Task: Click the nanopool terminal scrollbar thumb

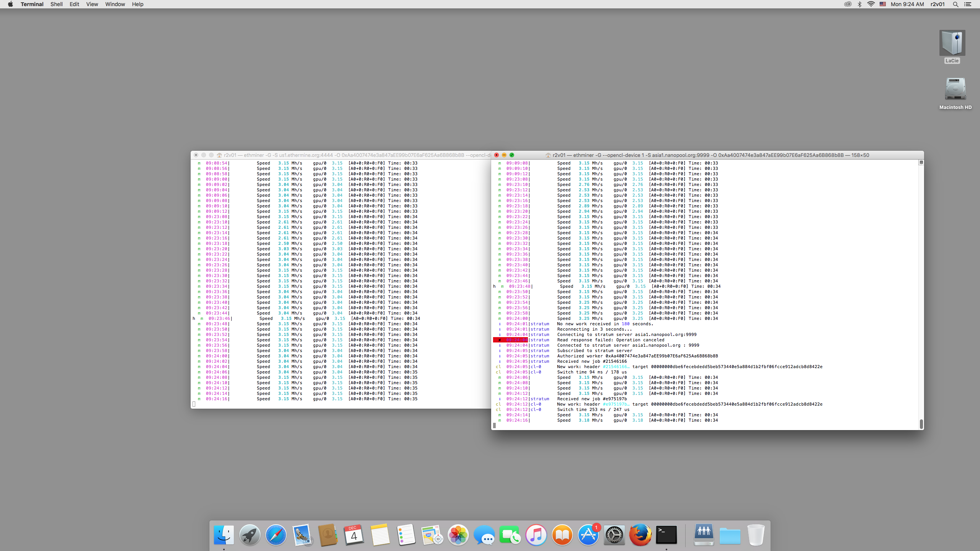Action: tap(921, 424)
